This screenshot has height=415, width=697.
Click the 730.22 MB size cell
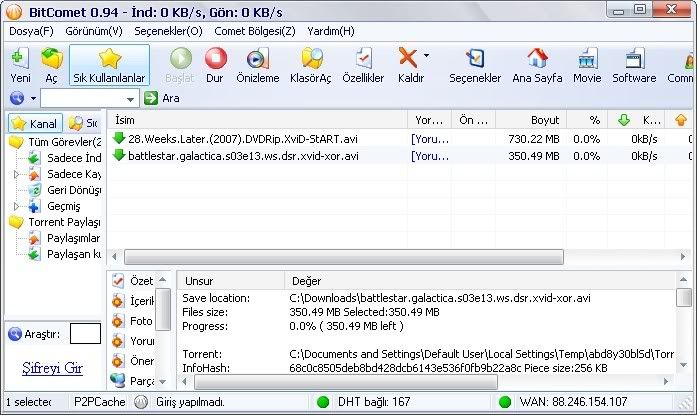pos(533,139)
